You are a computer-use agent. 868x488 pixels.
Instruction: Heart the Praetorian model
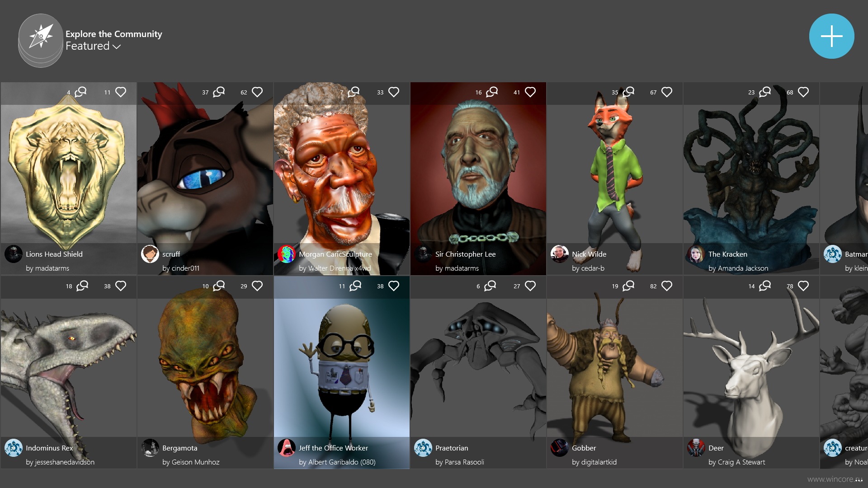pyautogui.click(x=530, y=286)
